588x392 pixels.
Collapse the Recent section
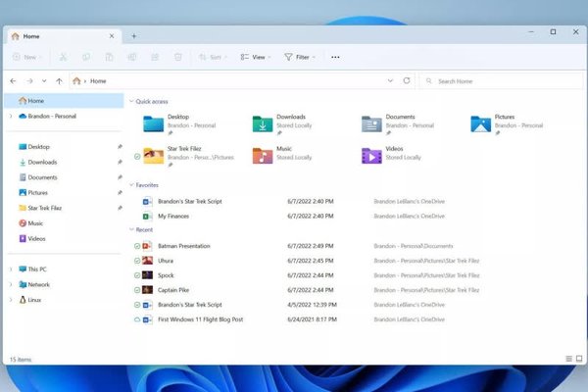point(131,229)
